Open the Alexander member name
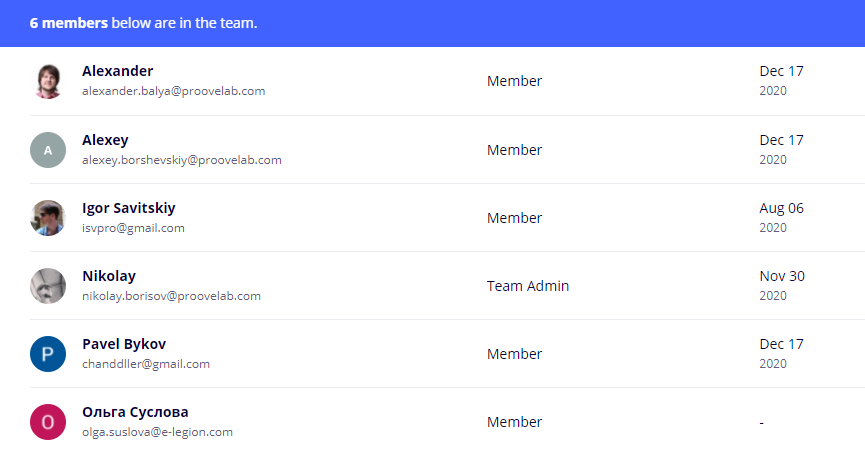Image resolution: width=865 pixels, height=470 pixels. pyautogui.click(x=118, y=71)
